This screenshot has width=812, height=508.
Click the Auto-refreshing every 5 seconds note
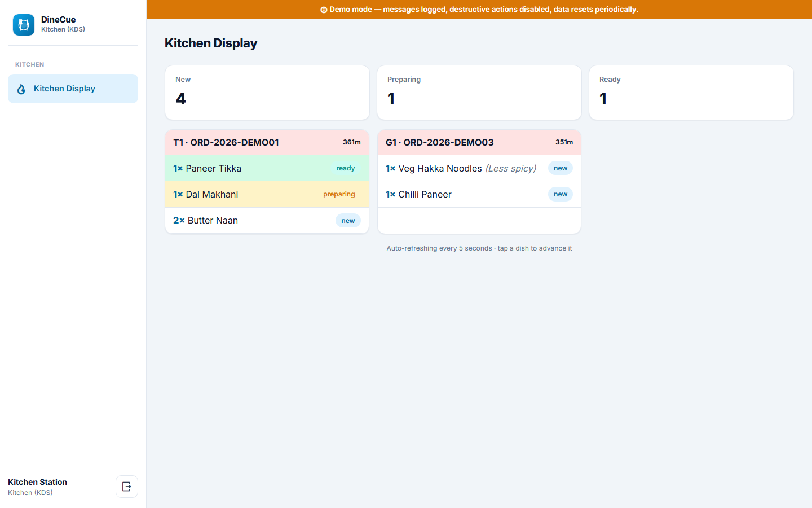tap(479, 248)
